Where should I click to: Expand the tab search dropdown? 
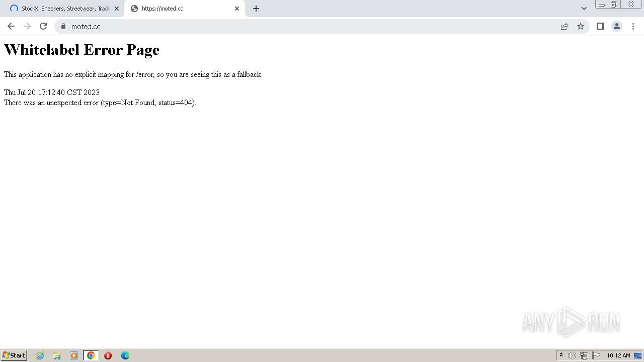click(x=584, y=9)
